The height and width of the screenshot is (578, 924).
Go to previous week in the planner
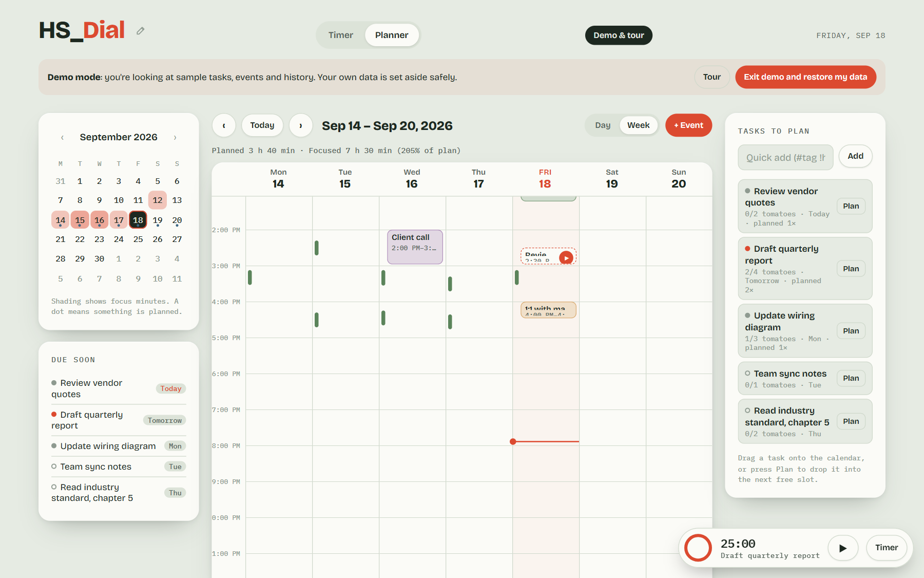point(224,125)
